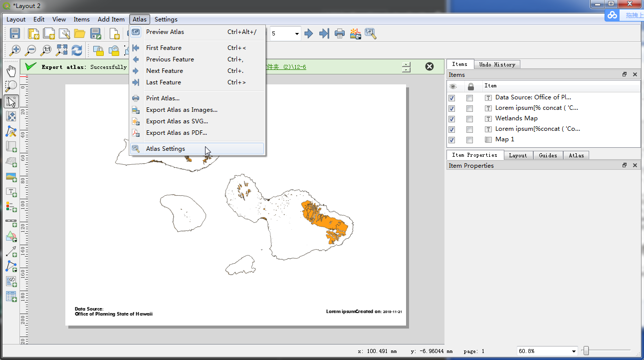The width and height of the screenshot is (644, 360).
Task: Select the Pan Layout hand tool
Action: click(11, 71)
